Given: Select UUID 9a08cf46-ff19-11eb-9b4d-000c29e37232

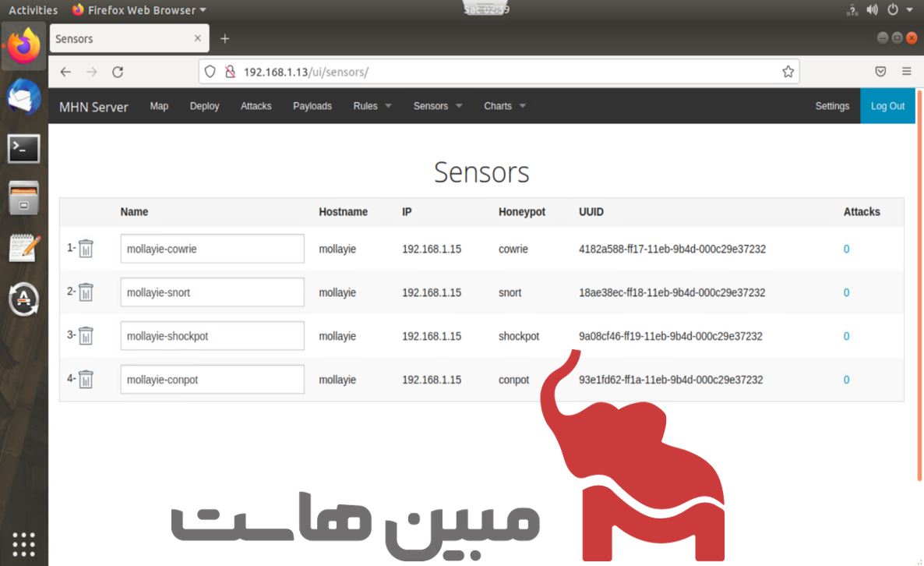Looking at the screenshot, I should pyautogui.click(x=671, y=336).
